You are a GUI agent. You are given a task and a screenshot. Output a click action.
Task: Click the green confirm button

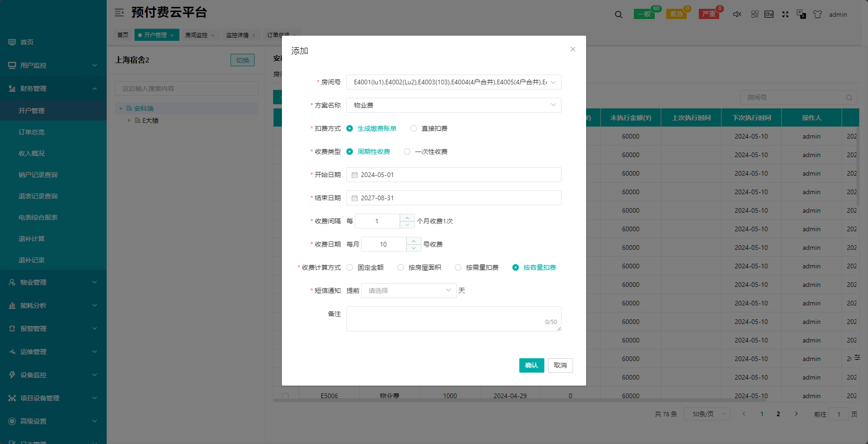[531, 365]
